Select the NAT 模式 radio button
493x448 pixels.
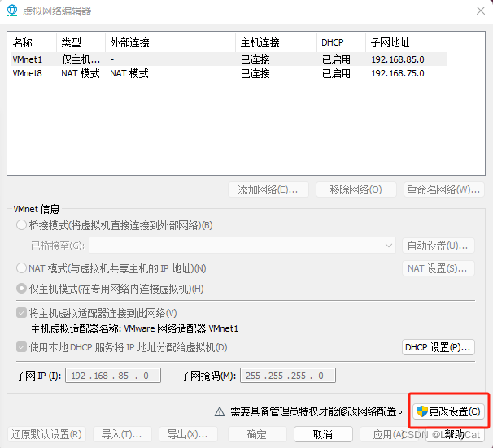[x=21, y=268]
